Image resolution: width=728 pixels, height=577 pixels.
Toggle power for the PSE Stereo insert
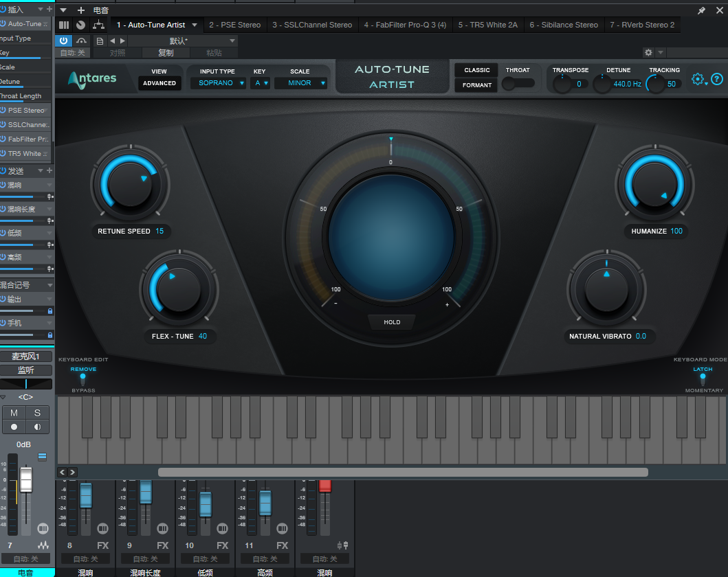(3, 110)
